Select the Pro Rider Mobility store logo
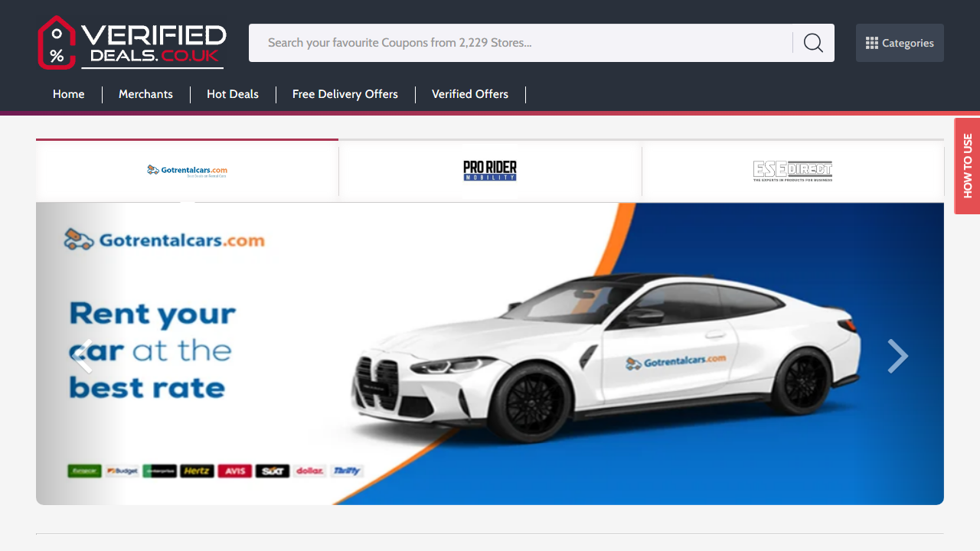Screen dimensions: 980x551 click(x=489, y=170)
